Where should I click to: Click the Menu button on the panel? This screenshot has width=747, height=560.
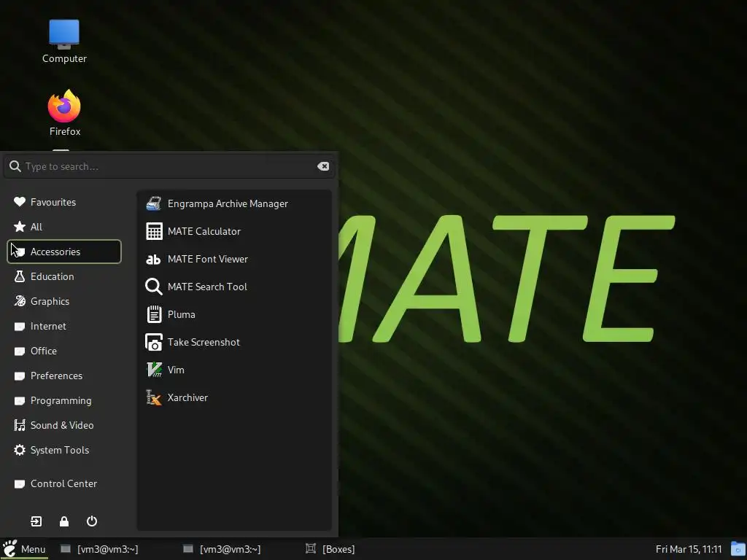[x=24, y=549]
